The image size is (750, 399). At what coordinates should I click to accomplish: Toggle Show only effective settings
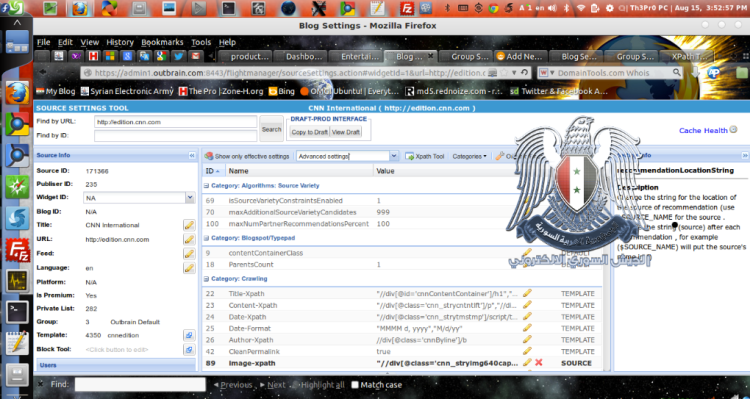(x=247, y=156)
